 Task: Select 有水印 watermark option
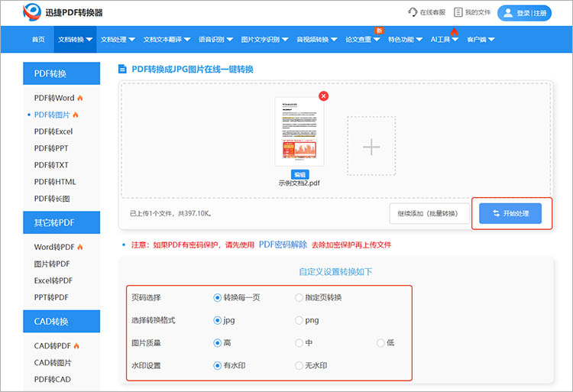pos(218,365)
